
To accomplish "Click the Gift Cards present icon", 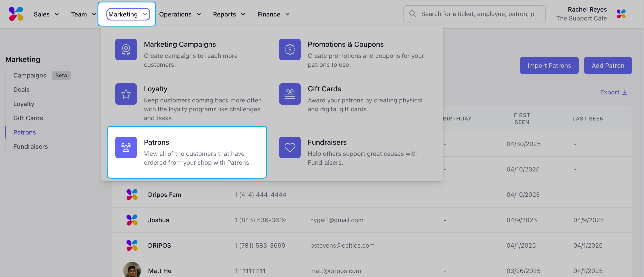I will pyautogui.click(x=289, y=94).
